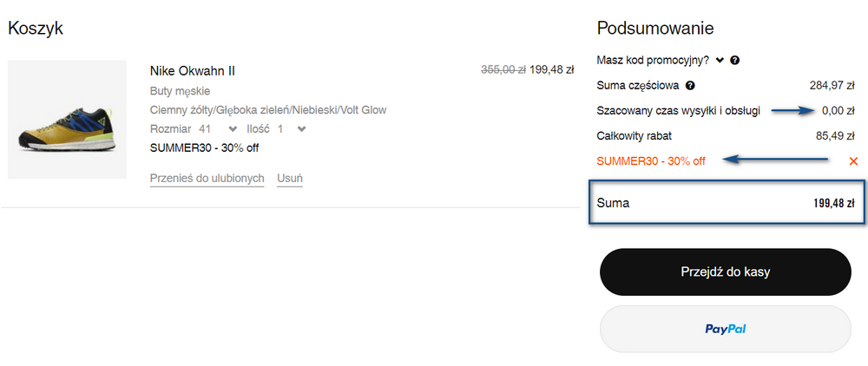Open the Nike Okwahn II shoe thumbnail
Viewport: 868px width, 366px height.
(68, 120)
